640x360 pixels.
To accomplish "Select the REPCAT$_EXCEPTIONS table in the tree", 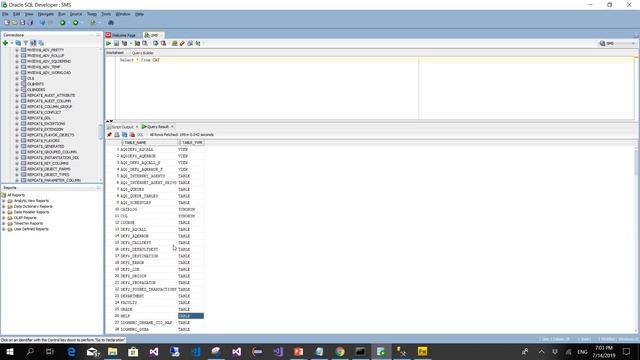I will pyautogui.click(x=46, y=124).
